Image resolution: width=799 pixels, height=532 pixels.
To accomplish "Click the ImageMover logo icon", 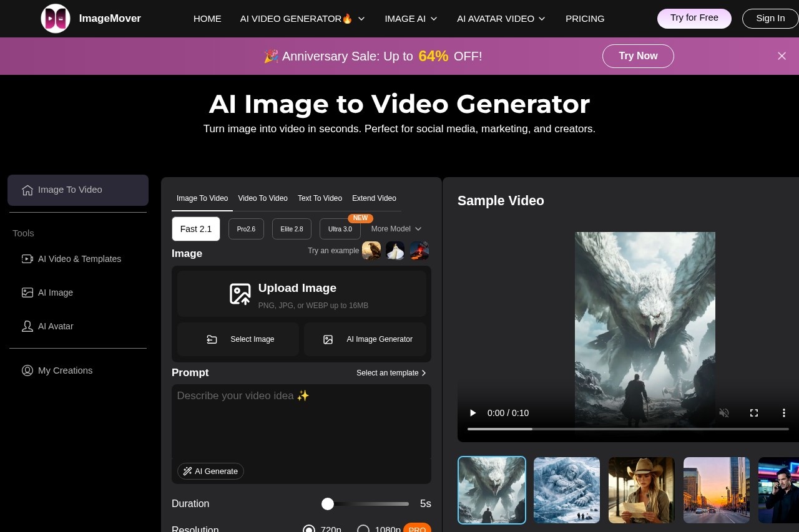I will pyautogui.click(x=56, y=19).
